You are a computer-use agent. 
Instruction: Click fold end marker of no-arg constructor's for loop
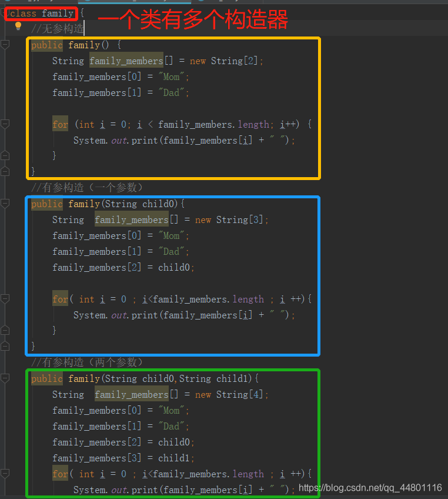point(5,155)
